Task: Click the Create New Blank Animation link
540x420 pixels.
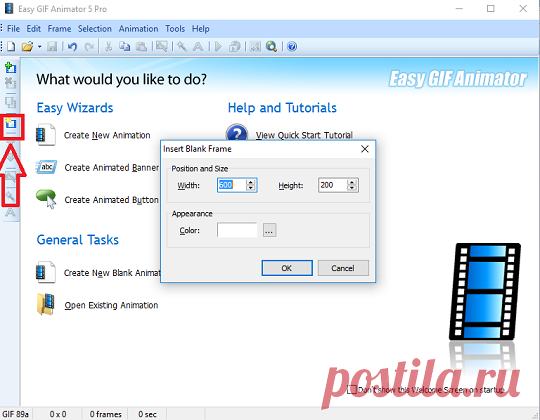Action: [112, 273]
